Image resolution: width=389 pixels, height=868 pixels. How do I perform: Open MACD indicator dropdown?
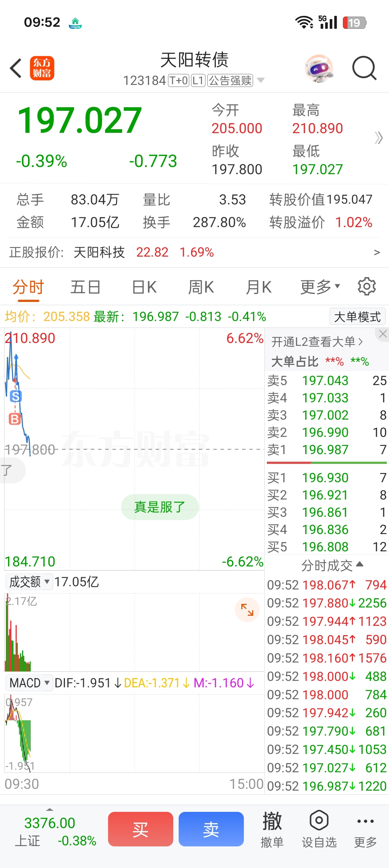pos(29,683)
